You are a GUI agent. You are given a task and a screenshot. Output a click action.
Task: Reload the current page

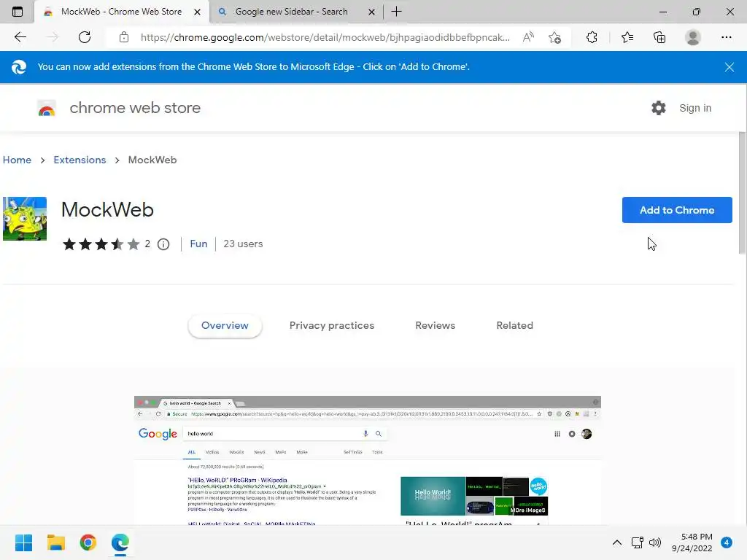(x=85, y=37)
